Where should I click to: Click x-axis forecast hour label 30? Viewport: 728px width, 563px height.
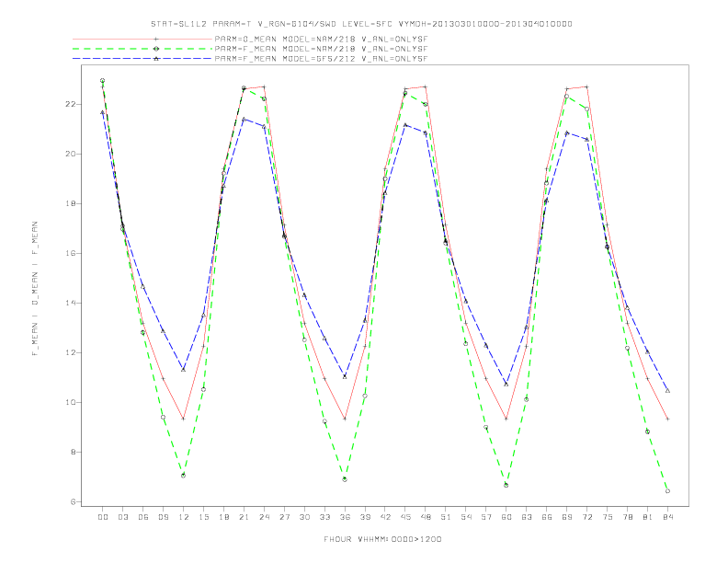(x=304, y=517)
